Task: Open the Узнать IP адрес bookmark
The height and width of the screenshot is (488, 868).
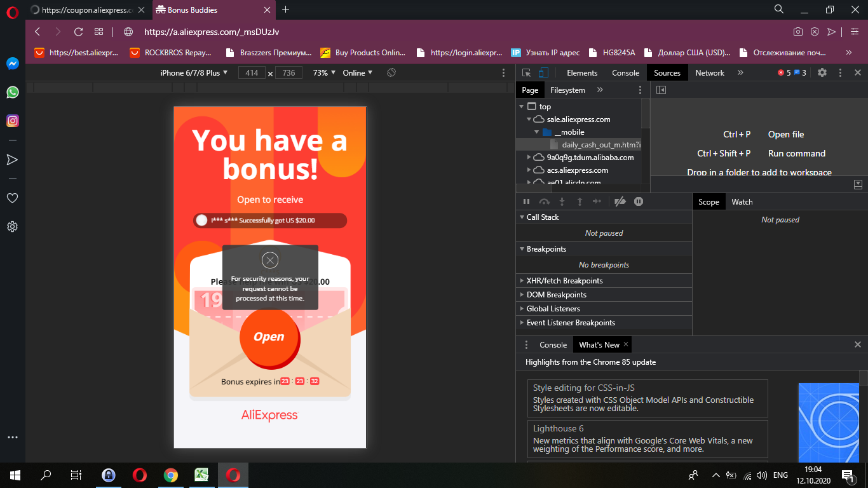Action: coord(545,53)
